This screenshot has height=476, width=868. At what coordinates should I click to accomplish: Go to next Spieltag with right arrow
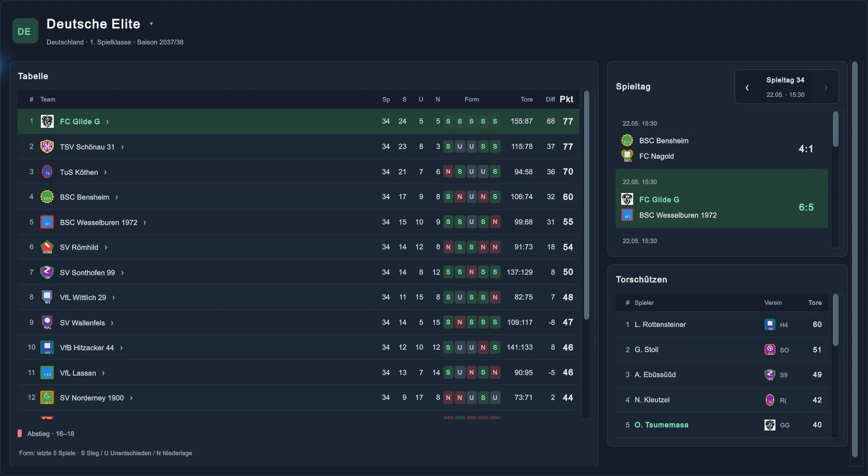(826, 87)
